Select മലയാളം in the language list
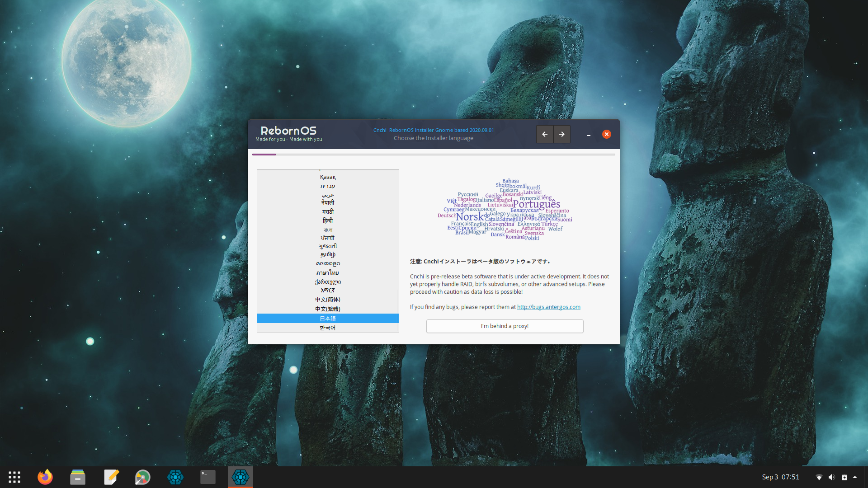Screen dimensions: 868x488 (328, 263)
